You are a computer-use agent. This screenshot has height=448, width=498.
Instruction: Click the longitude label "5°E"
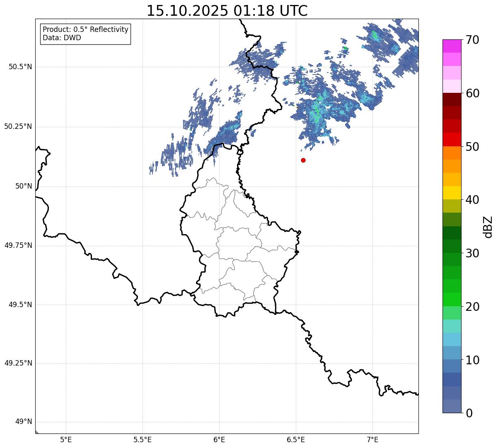[x=66, y=440]
